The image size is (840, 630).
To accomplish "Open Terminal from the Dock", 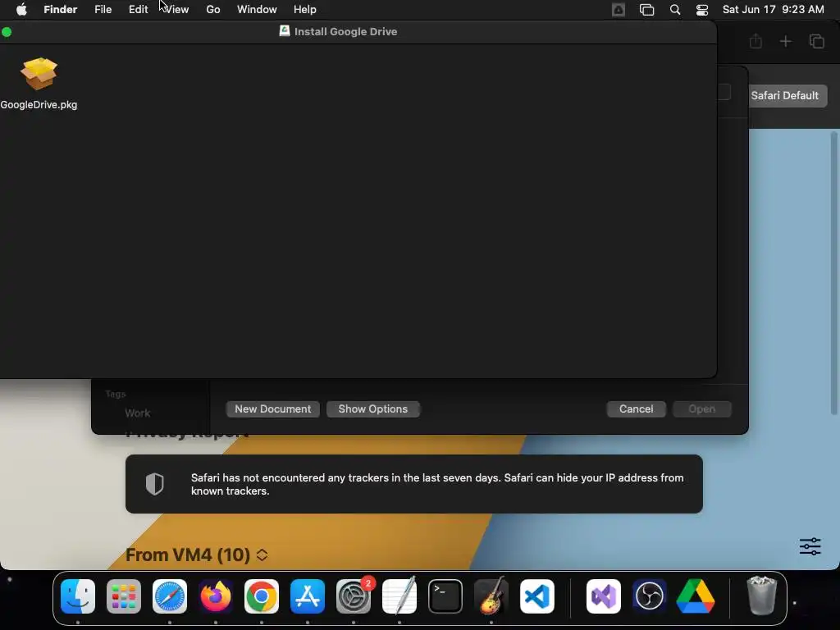I will coord(445,596).
